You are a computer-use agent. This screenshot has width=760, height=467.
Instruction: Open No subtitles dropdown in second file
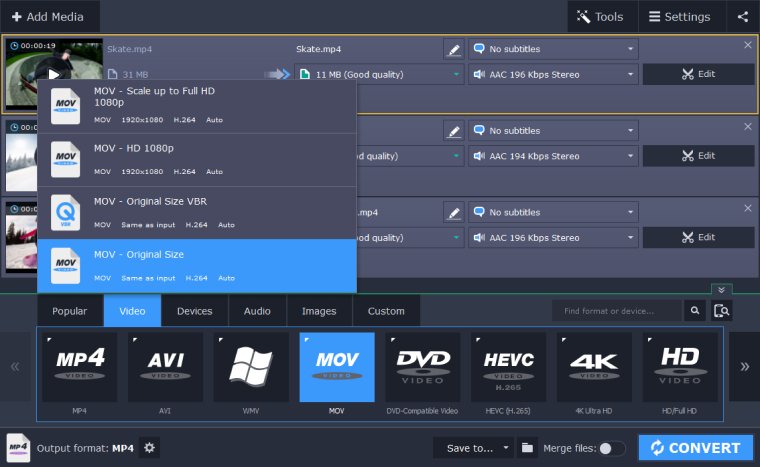click(553, 130)
